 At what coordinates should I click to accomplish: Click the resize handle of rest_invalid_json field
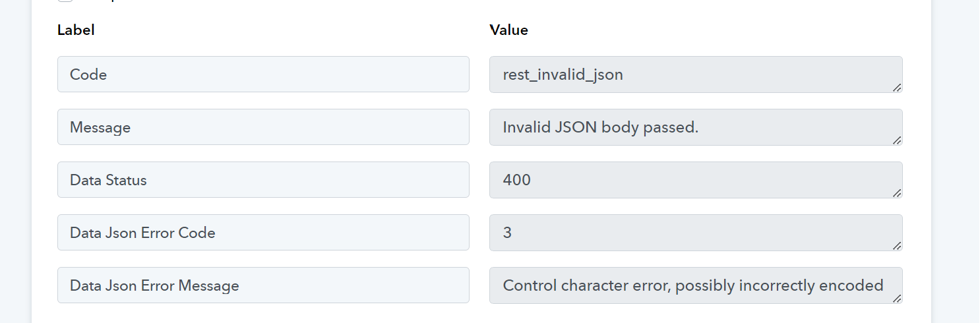pos(897,87)
